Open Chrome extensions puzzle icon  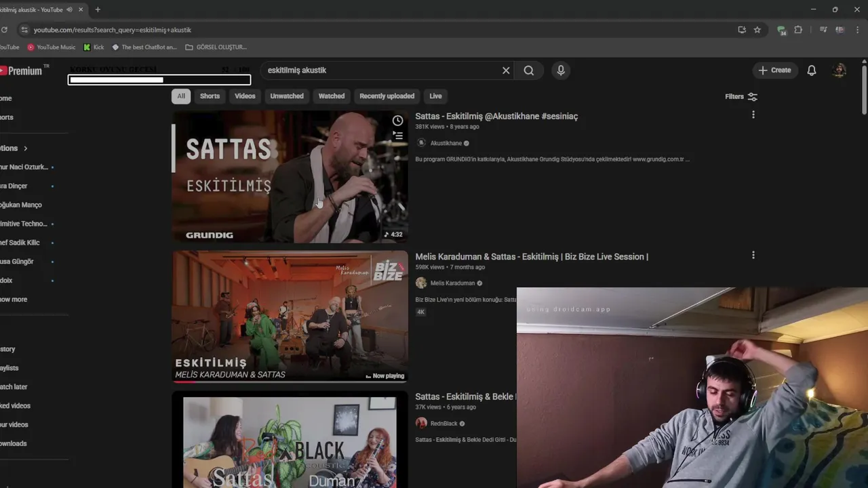coord(798,30)
